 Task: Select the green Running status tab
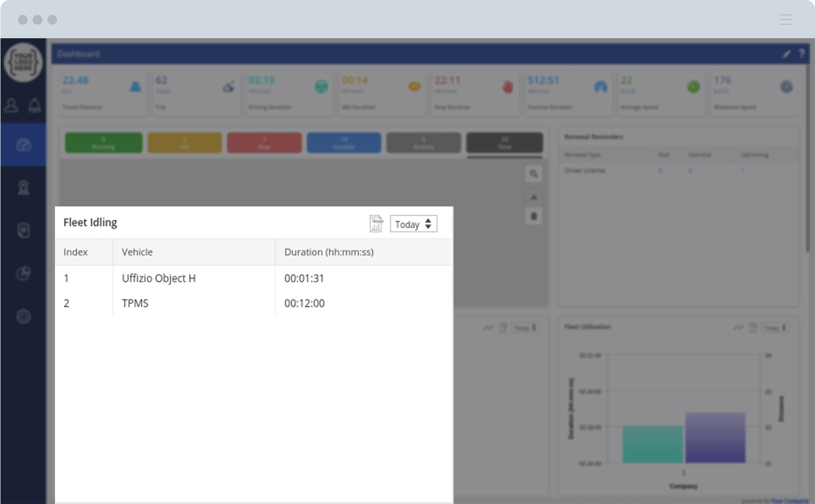103,143
